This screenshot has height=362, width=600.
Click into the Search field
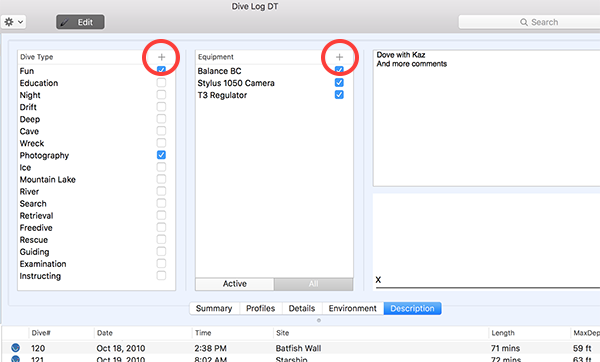tap(530, 22)
